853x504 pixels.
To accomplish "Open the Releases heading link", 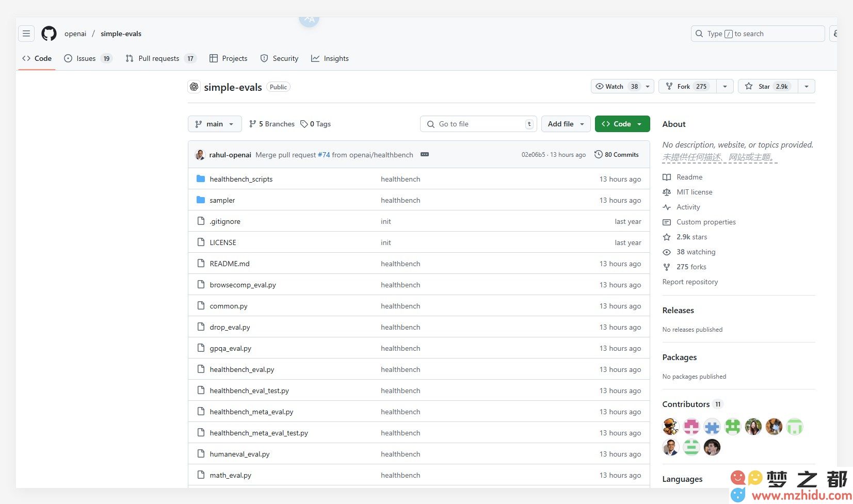I will (x=678, y=310).
